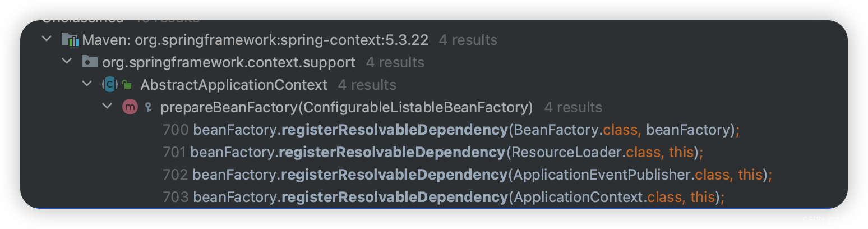Click the red method icon for prepareBeanFactory

click(x=130, y=107)
